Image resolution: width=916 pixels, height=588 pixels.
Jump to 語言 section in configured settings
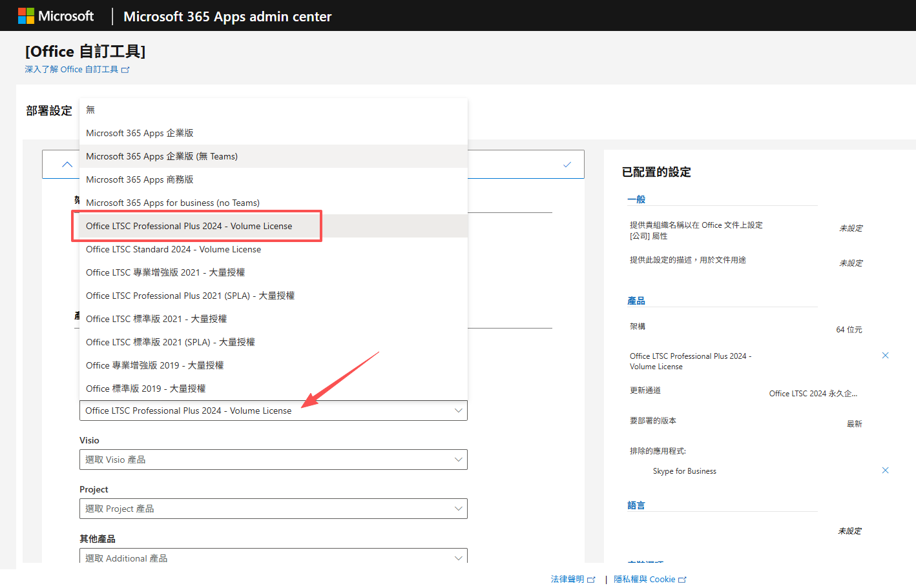[636, 505]
